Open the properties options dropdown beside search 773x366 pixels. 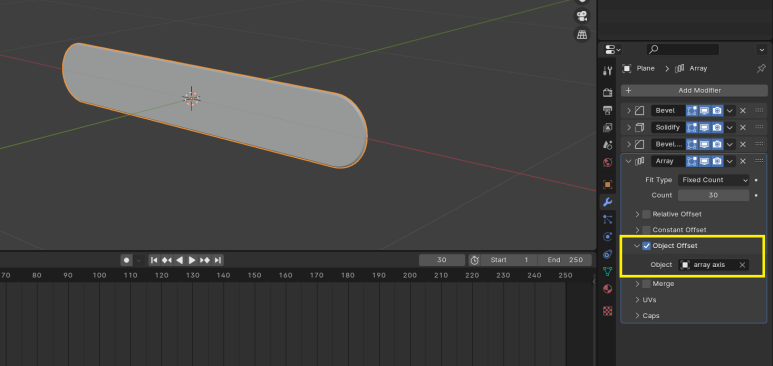pos(762,49)
